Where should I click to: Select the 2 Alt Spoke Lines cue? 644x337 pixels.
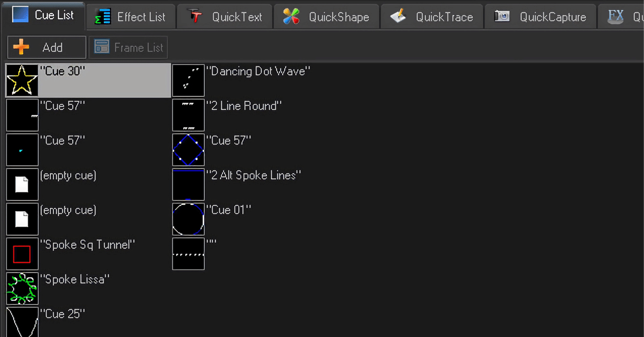pyautogui.click(x=188, y=184)
